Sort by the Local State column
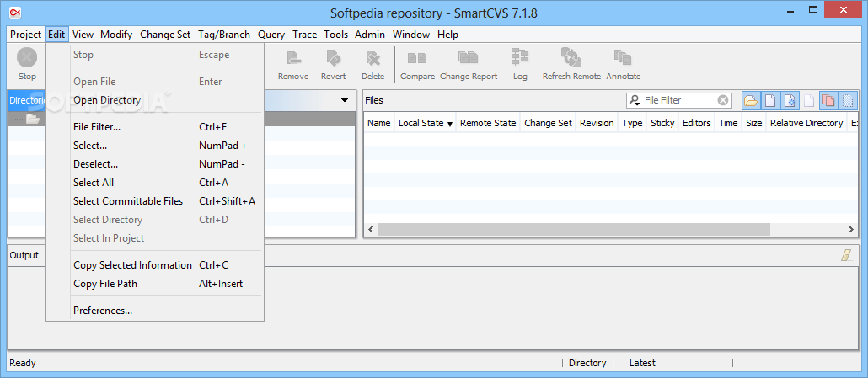 point(425,123)
